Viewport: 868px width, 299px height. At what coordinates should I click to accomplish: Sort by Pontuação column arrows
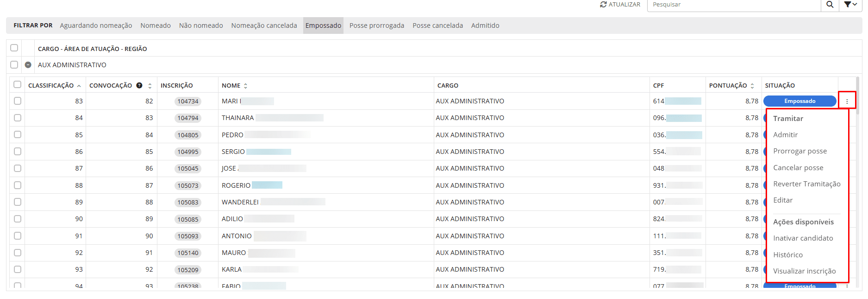752,86
